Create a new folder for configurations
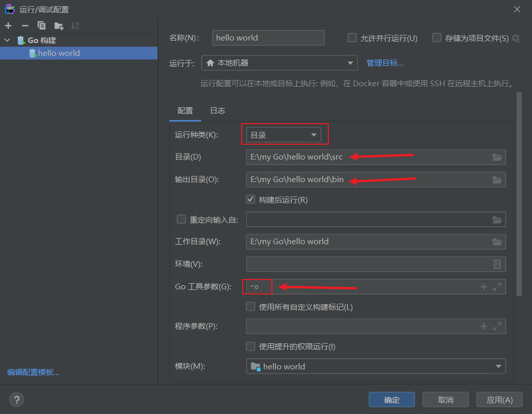Screen dimensions: 532x414 (x=58, y=25)
